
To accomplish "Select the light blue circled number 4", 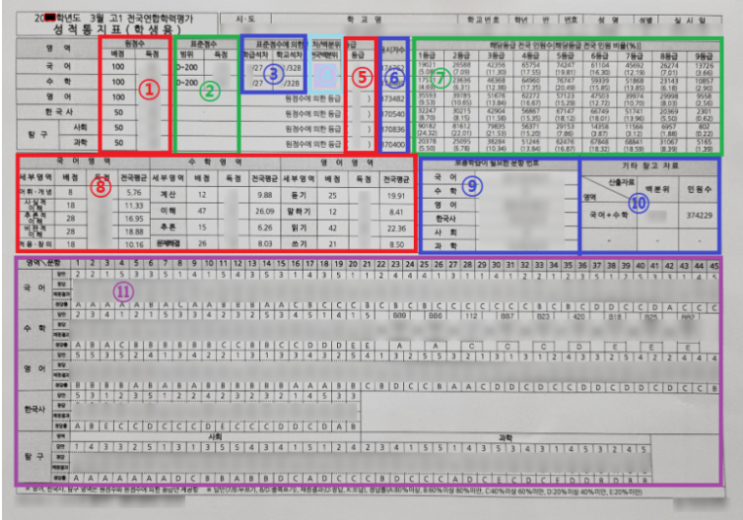I will (326, 74).
